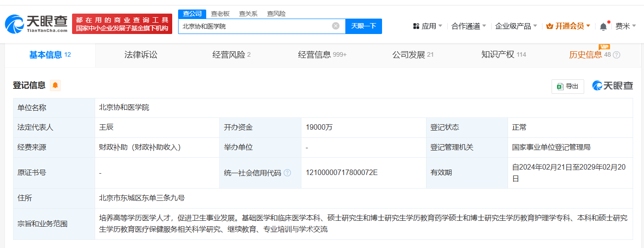
Task: Click the 应用 grid icon
Action: [x=416, y=26]
